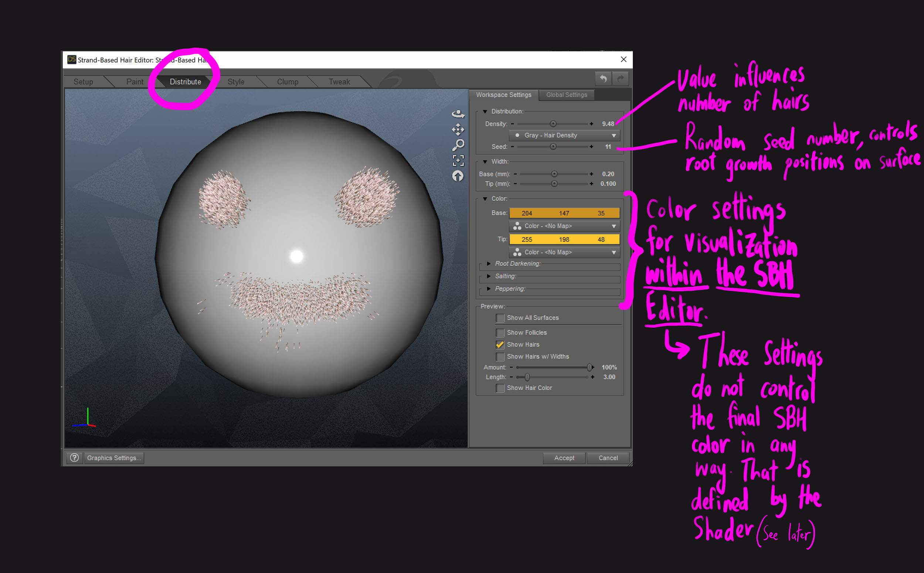Enable the Show Hair Color checkbox
Viewport: 924px width, 573px height.
(x=500, y=388)
